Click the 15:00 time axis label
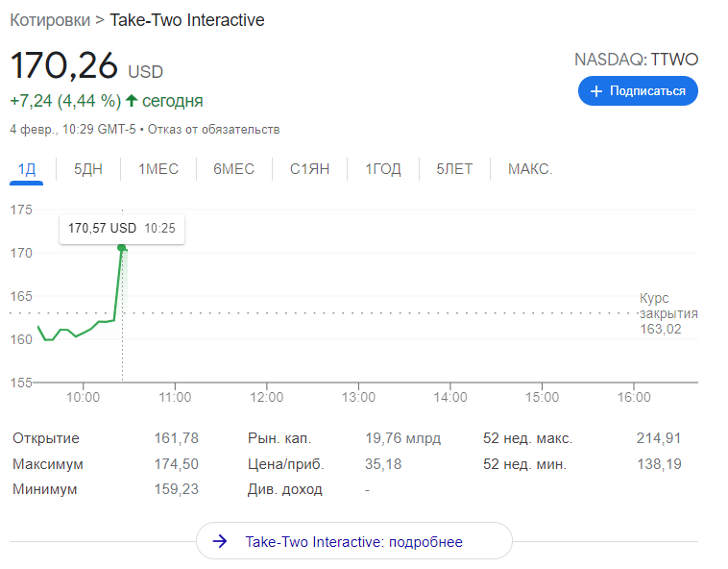Screen dimensions: 728x569 (x=543, y=397)
